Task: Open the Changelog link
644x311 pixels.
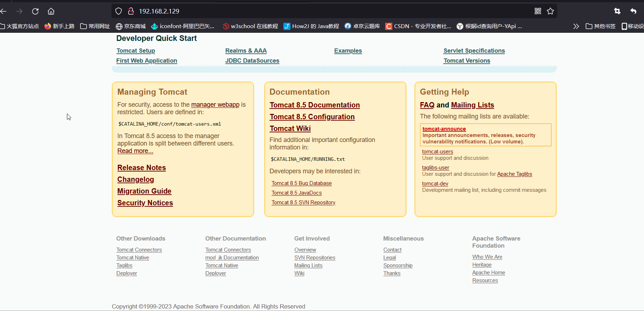Action: point(136,179)
